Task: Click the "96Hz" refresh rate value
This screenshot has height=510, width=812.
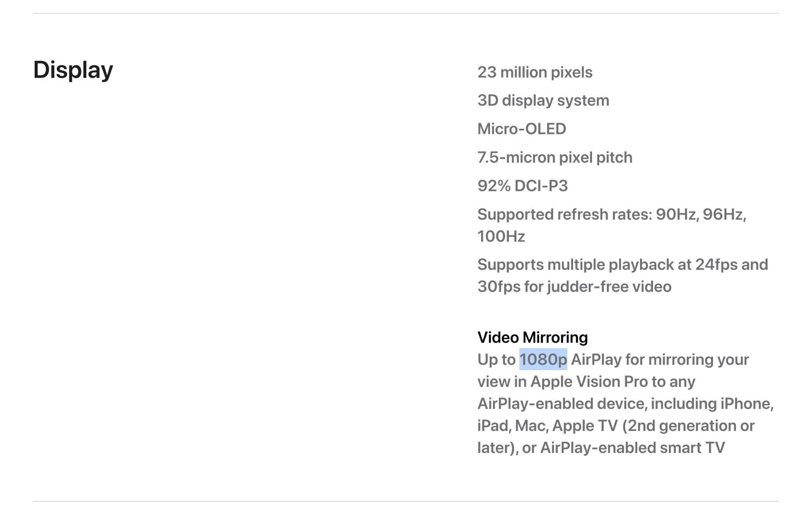Action: 723,215
